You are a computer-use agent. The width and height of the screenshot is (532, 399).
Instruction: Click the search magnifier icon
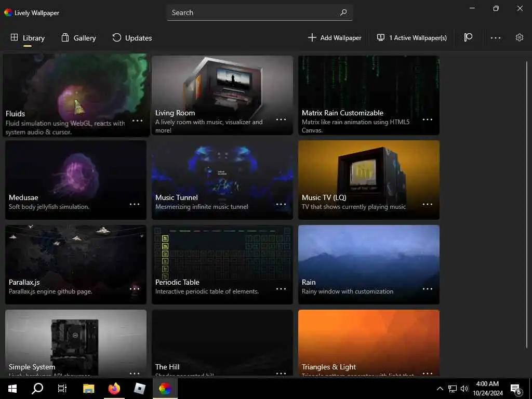point(343,12)
